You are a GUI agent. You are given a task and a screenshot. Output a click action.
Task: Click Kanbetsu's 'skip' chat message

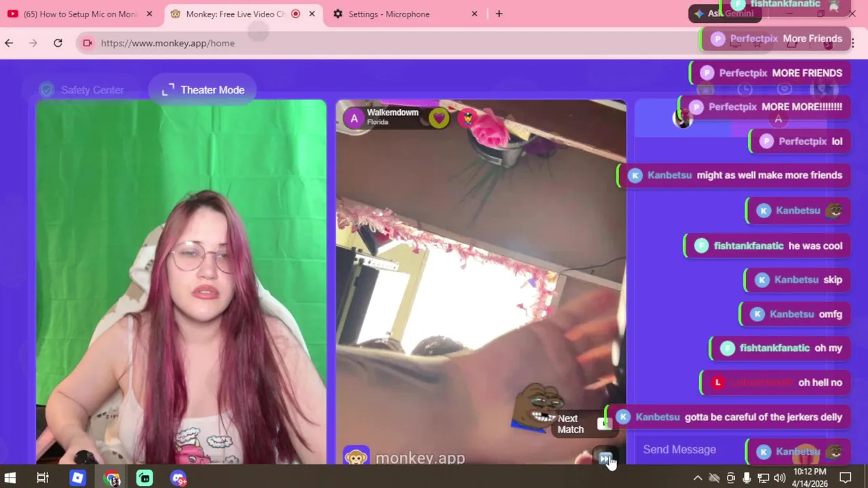tap(797, 280)
